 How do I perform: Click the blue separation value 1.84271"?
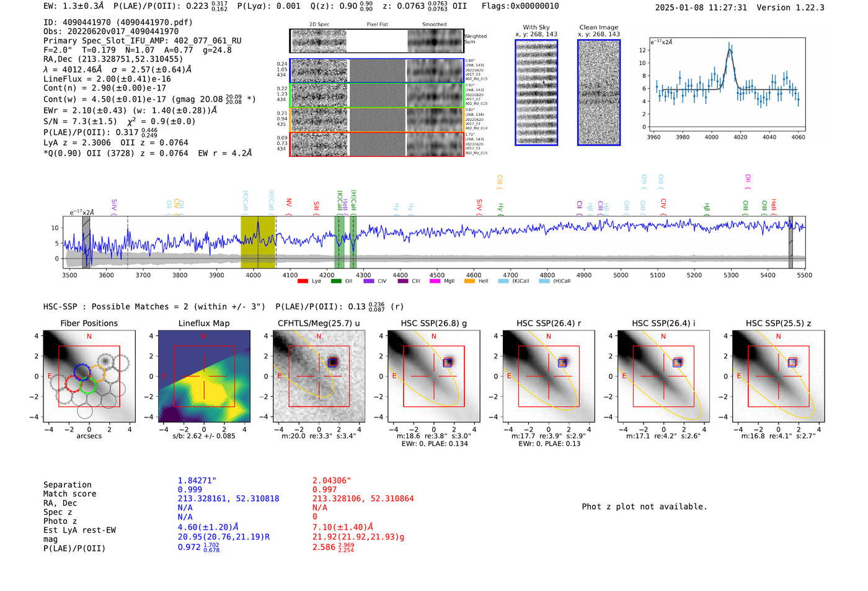pos(197,481)
